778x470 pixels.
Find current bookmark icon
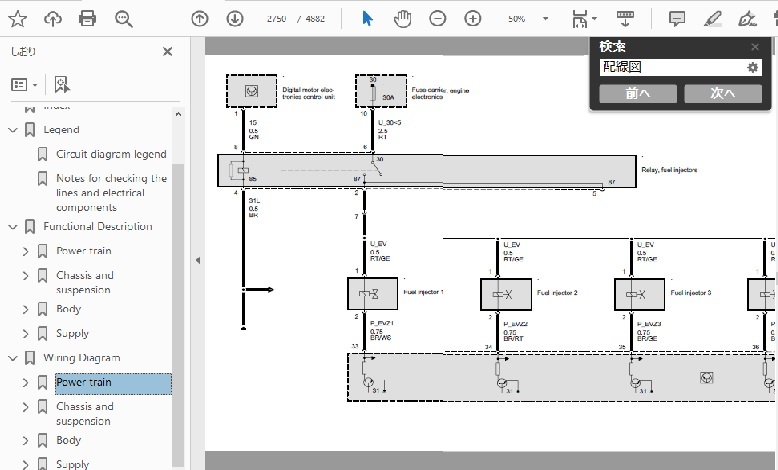click(62, 84)
